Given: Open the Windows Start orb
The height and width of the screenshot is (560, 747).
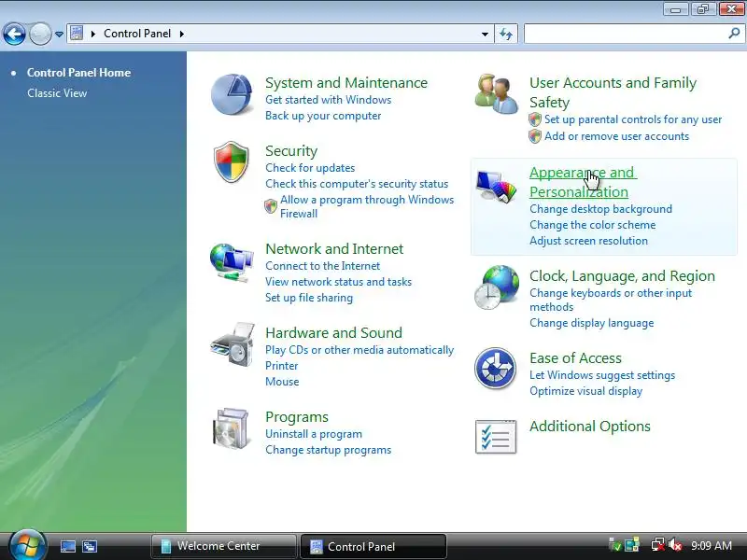Looking at the screenshot, I should tap(28, 545).
